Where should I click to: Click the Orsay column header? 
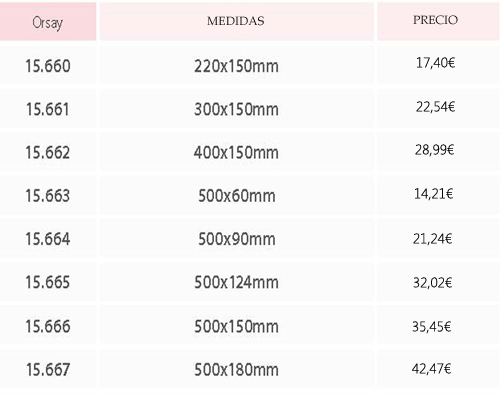[x=48, y=23]
